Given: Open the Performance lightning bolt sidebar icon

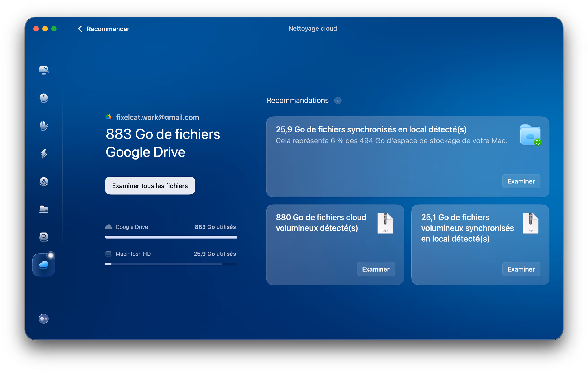Looking at the screenshot, I should click(x=44, y=154).
